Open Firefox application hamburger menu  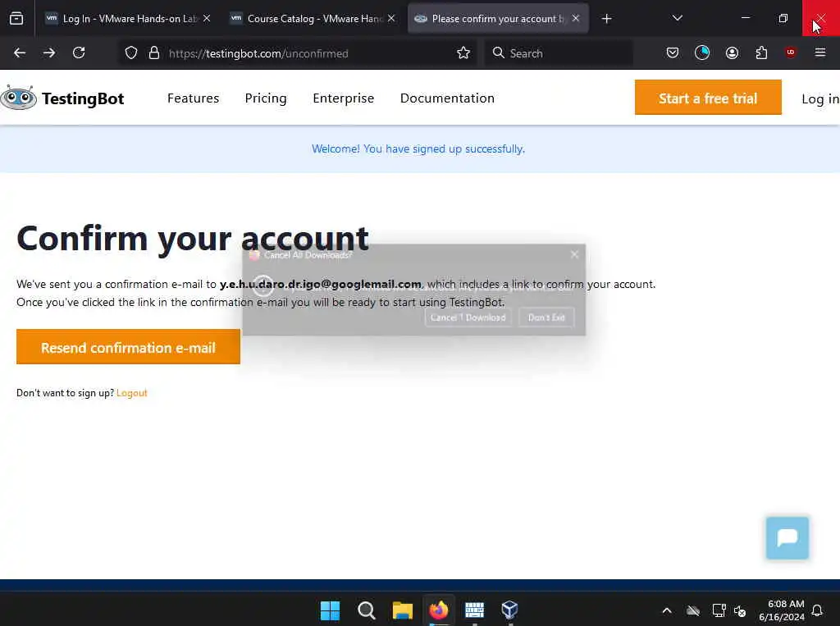pyautogui.click(x=819, y=53)
